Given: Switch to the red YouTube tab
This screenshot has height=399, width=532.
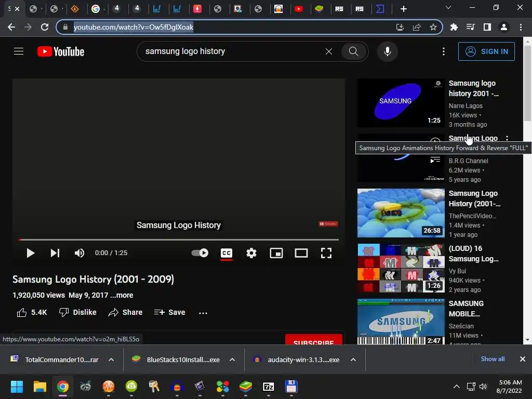Looking at the screenshot, I should pyautogui.click(x=299, y=9).
